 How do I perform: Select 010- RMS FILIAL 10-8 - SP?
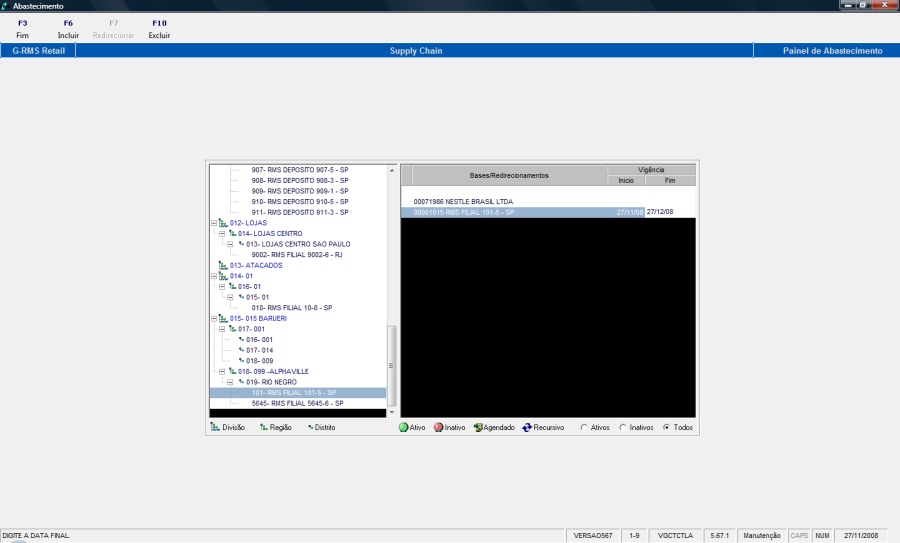(292, 308)
